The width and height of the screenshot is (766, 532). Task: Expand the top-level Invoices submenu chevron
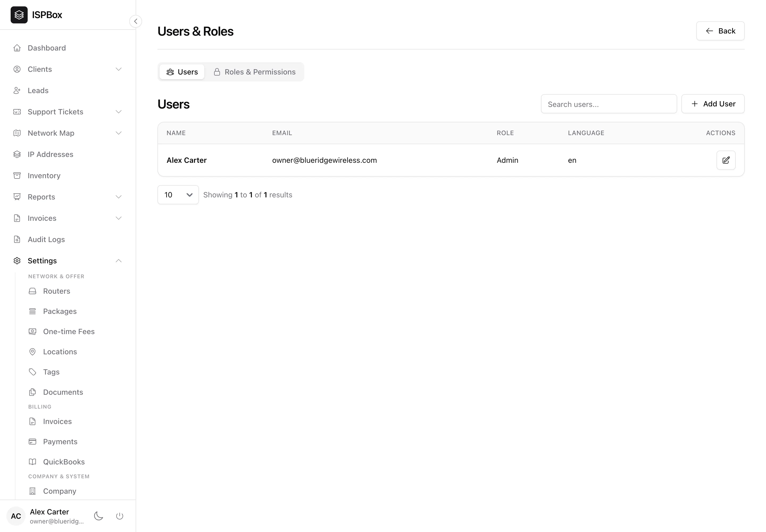point(119,218)
